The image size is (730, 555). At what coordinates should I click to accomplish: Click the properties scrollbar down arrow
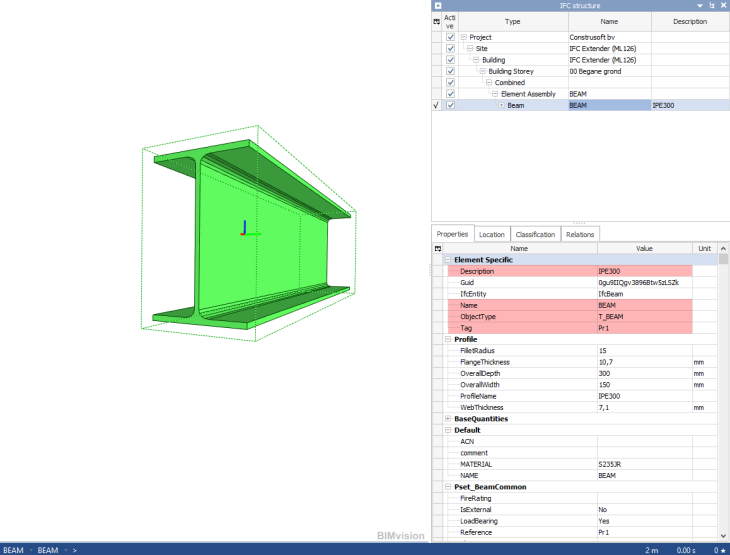click(x=723, y=536)
